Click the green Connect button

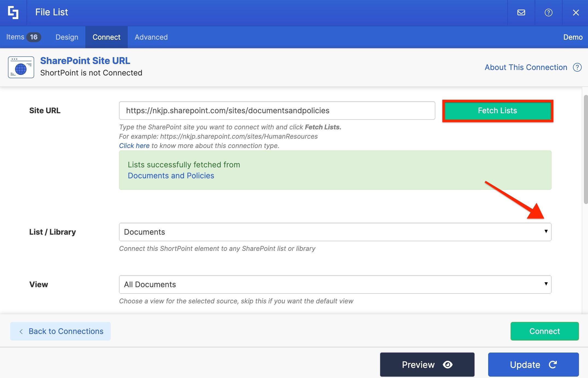tap(545, 331)
